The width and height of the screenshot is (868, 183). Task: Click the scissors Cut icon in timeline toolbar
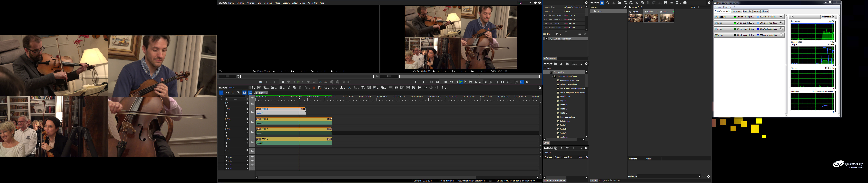coord(289,88)
